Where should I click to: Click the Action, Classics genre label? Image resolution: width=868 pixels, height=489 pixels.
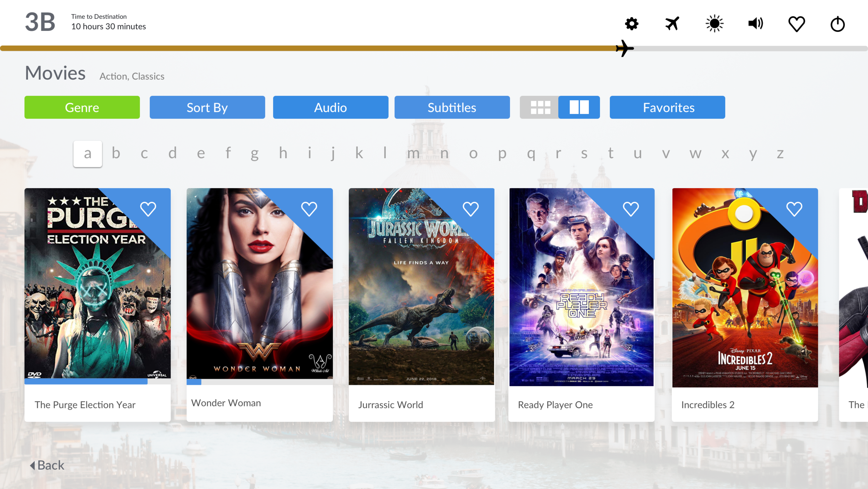pyautogui.click(x=132, y=76)
